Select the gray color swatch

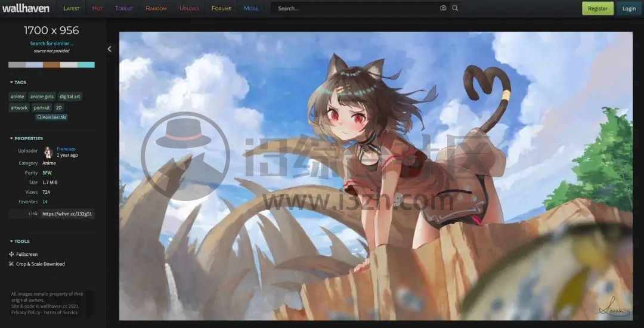coord(17,65)
